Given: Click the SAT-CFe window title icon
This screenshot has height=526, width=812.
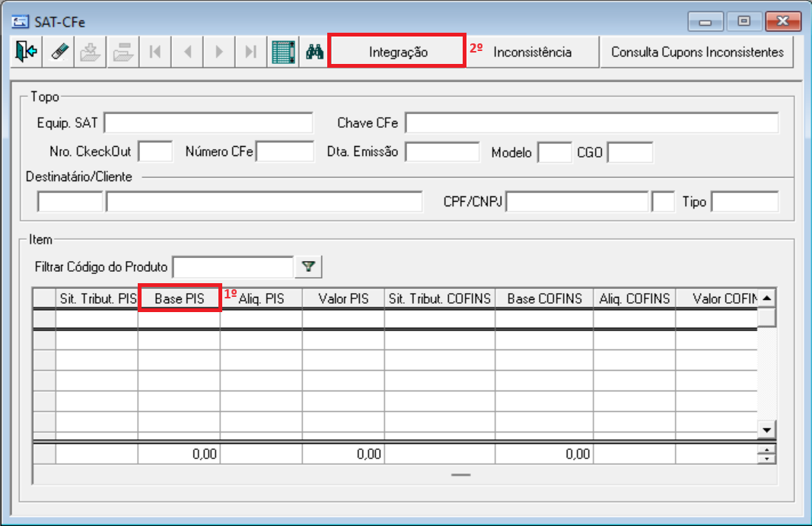Looking at the screenshot, I should pyautogui.click(x=21, y=22).
